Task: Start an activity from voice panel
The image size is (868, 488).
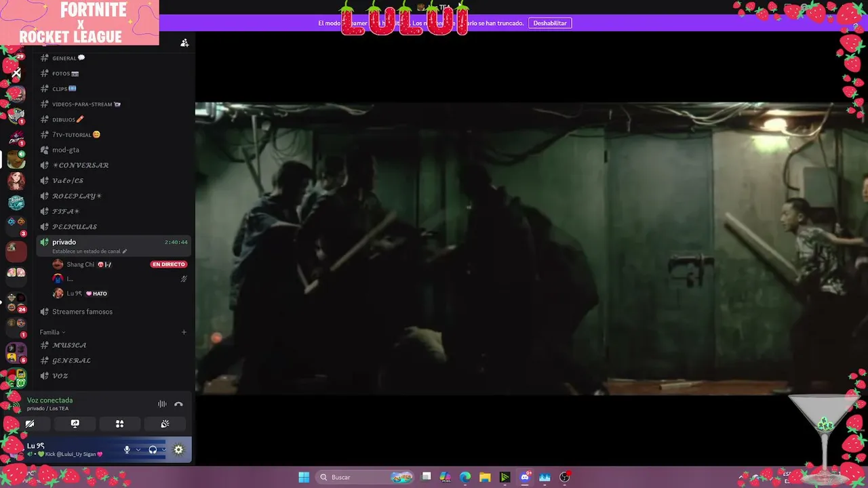Action: pos(119,424)
